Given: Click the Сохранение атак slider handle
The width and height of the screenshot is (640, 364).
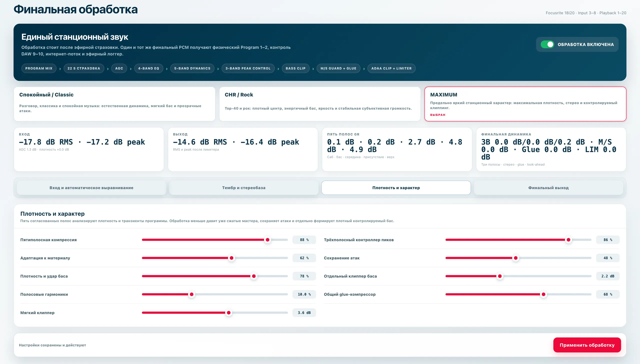Looking at the screenshot, I should pos(515,258).
